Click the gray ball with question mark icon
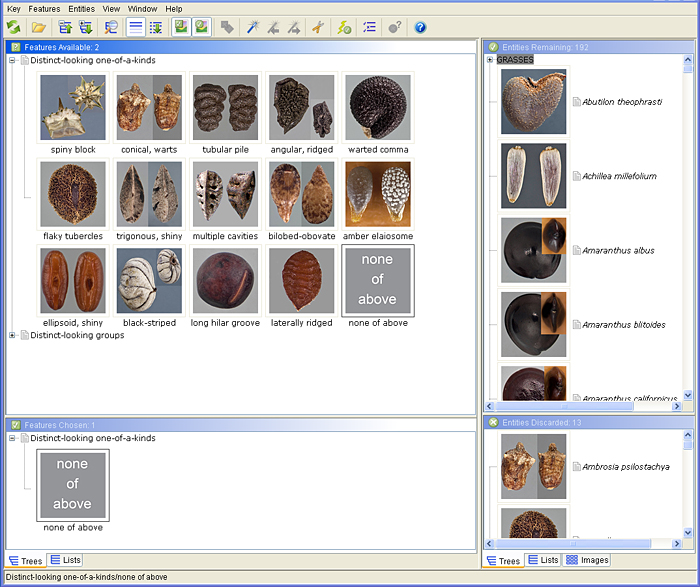 (x=395, y=28)
